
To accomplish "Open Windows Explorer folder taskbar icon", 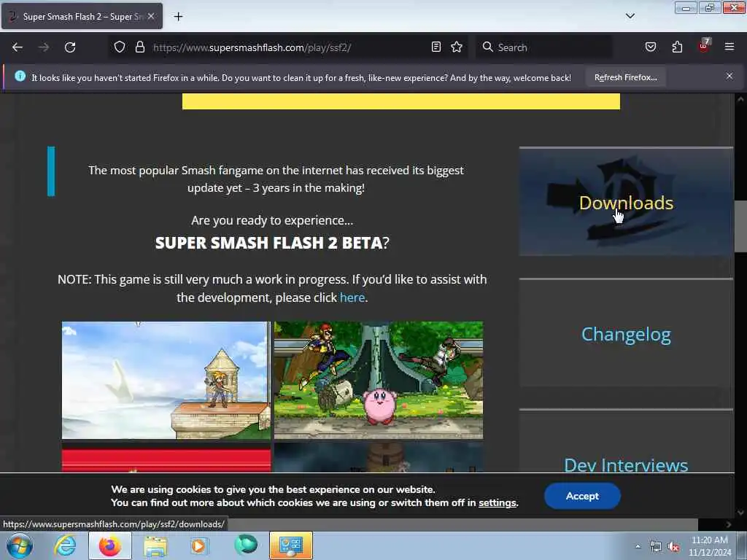I will (x=155, y=545).
